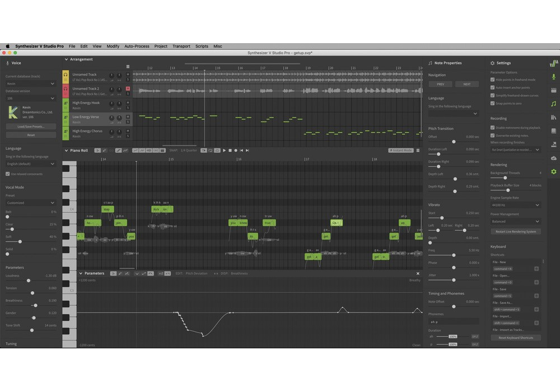Open the Power Management Balanced dropdown
The image size is (560, 392).
(515, 221)
